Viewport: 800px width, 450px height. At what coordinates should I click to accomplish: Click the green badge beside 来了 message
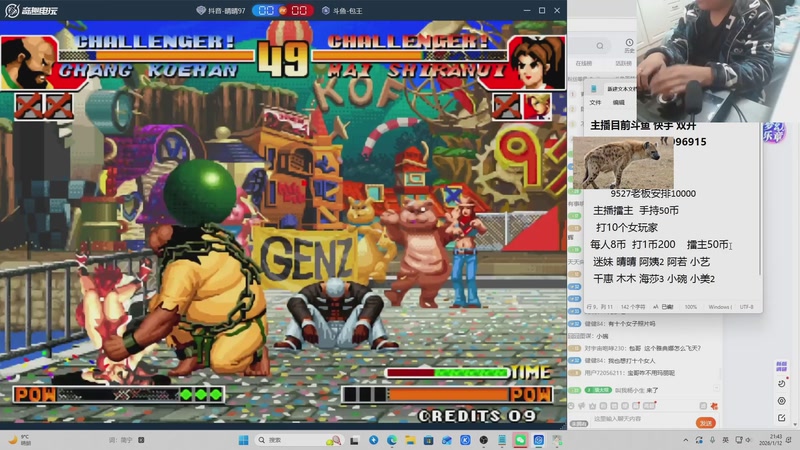[598, 390]
